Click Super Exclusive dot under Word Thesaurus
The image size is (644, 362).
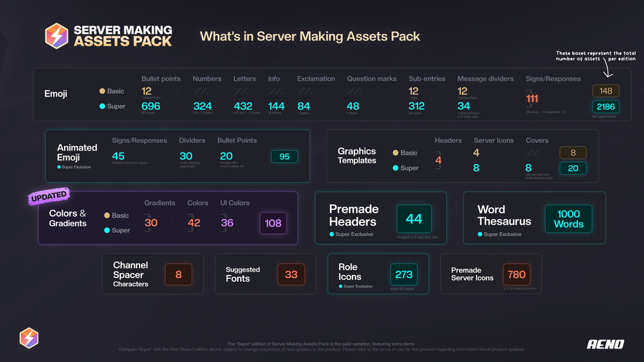click(x=480, y=234)
